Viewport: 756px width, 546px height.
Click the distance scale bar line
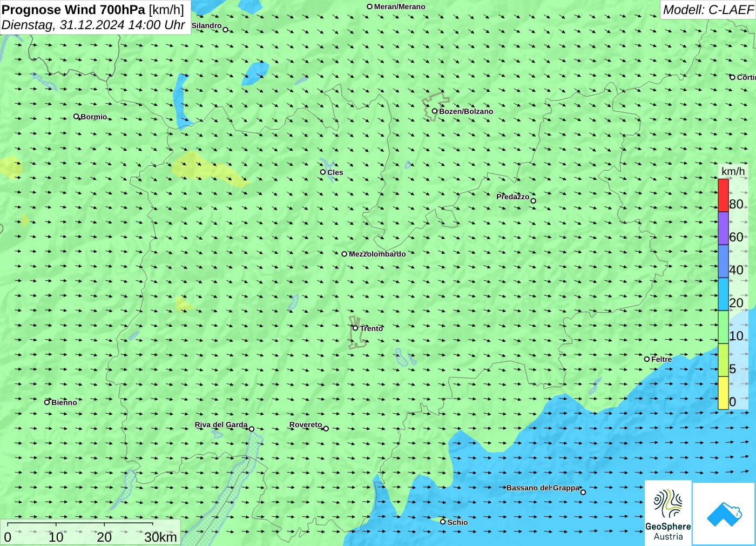(x=80, y=523)
